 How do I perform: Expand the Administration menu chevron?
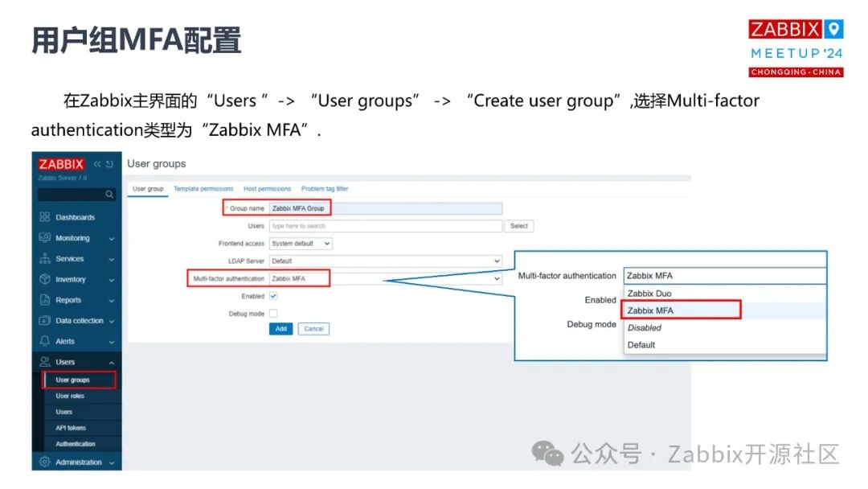point(112,462)
